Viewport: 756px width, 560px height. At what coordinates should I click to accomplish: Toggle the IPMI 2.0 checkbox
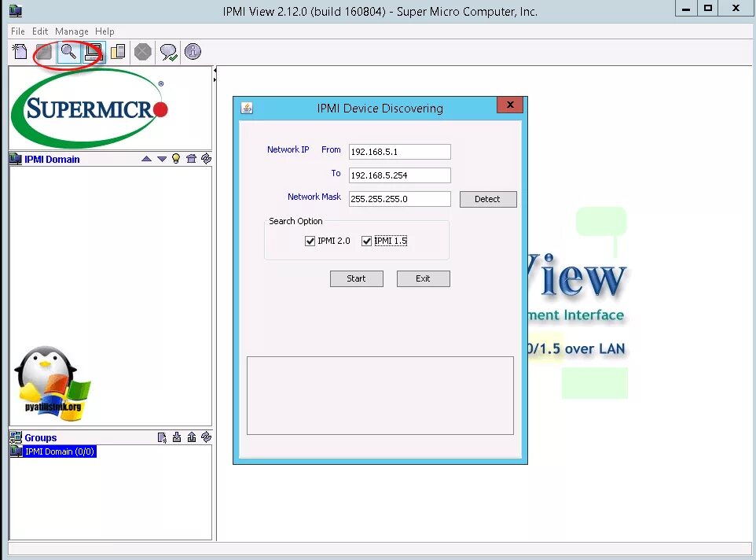(x=310, y=241)
